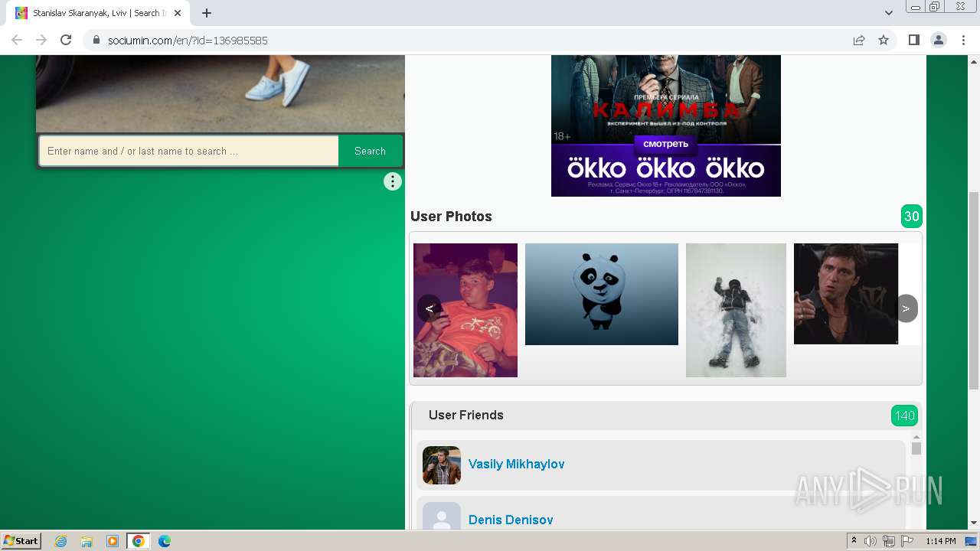Click the browser forward arrow

41,40
